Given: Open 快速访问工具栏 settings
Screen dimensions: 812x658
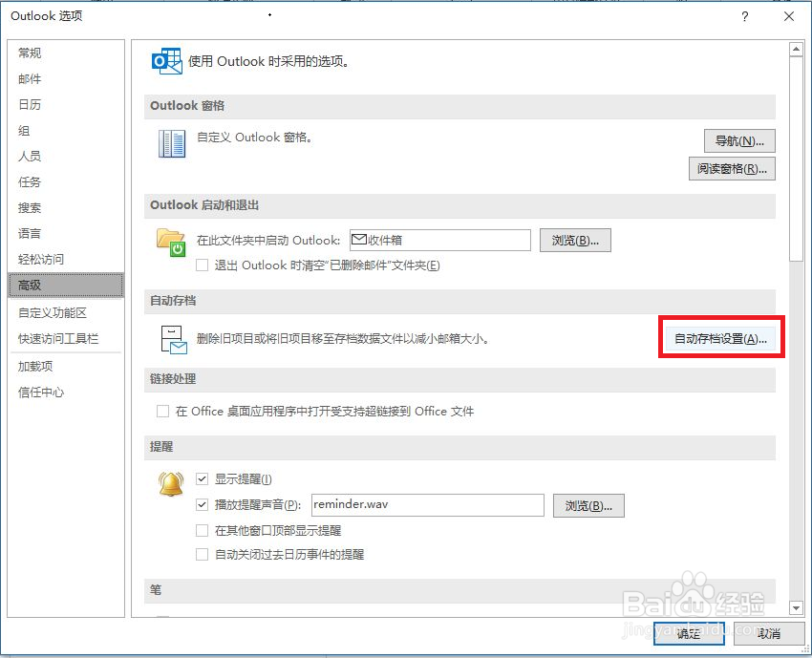Looking at the screenshot, I should pyautogui.click(x=66, y=339).
